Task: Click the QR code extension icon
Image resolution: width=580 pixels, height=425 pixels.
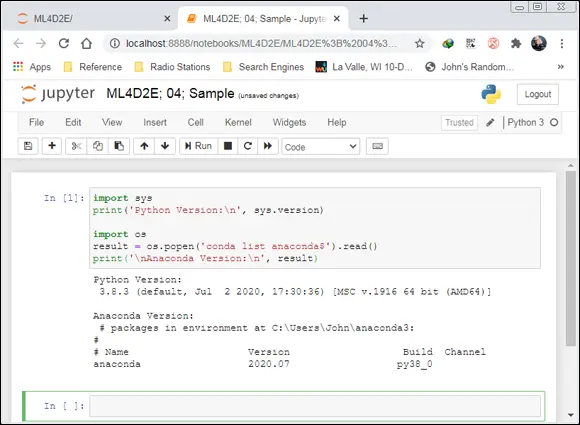Action: point(471,44)
